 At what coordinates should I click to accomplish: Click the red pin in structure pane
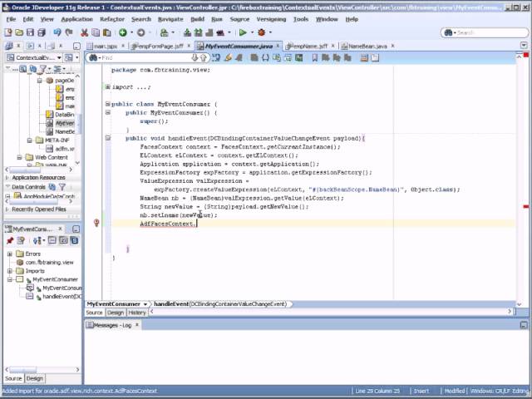(10, 240)
